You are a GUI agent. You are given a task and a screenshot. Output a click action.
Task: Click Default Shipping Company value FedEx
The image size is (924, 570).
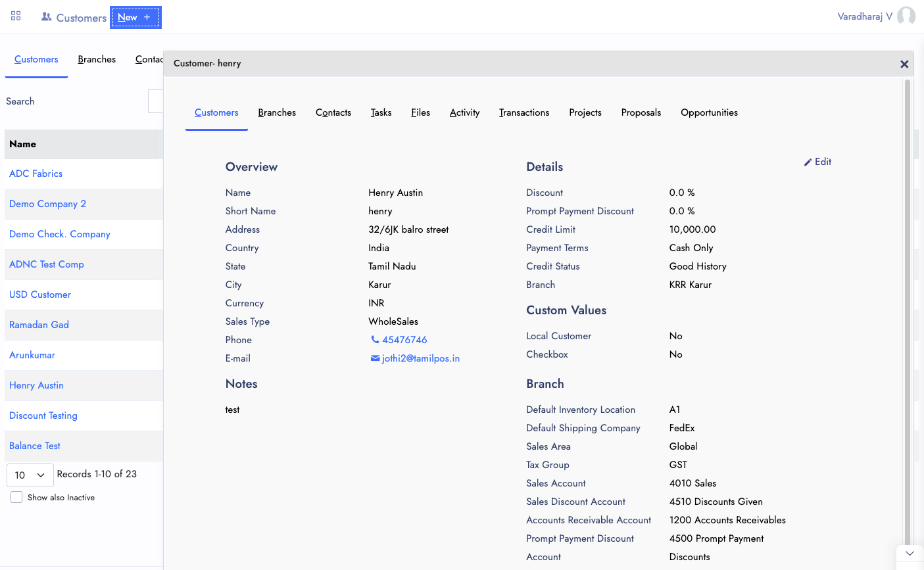tap(682, 428)
